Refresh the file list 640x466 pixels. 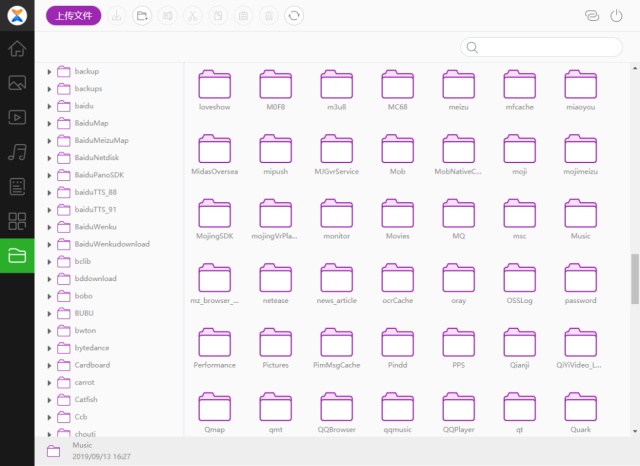(294, 16)
